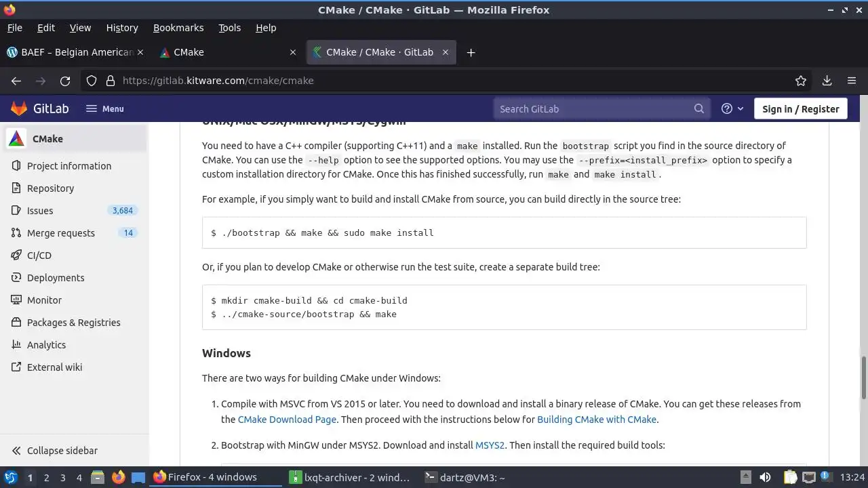Switch to virtual desktop 4
868x488 pixels.
click(79, 478)
